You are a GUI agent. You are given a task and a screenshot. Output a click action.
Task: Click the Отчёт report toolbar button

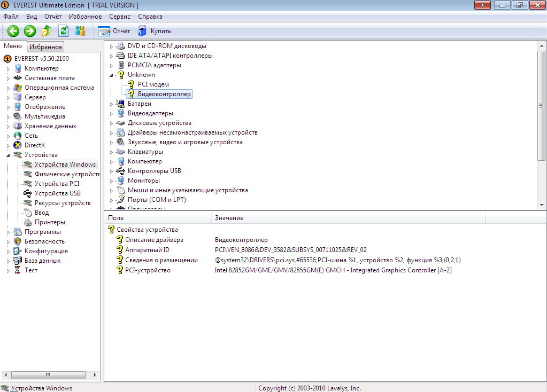pyautogui.click(x=114, y=31)
